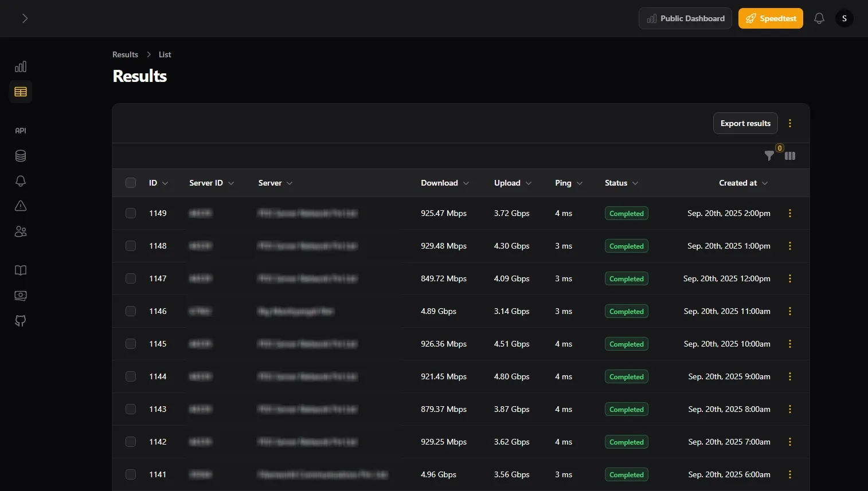Screen dimensions: 868x491
Task: Open the notification bell icon in sidebar
Action: pyautogui.click(x=21, y=181)
